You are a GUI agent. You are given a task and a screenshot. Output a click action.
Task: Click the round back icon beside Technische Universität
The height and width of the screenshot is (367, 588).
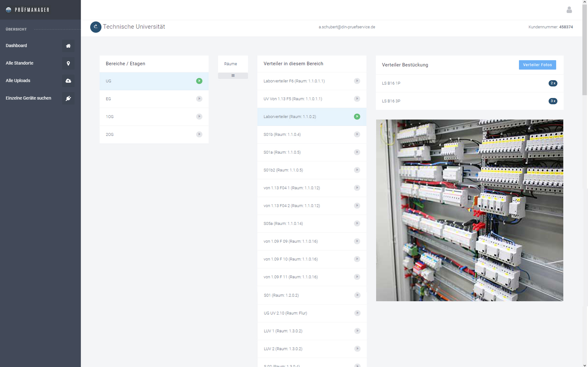pos(96,27)
